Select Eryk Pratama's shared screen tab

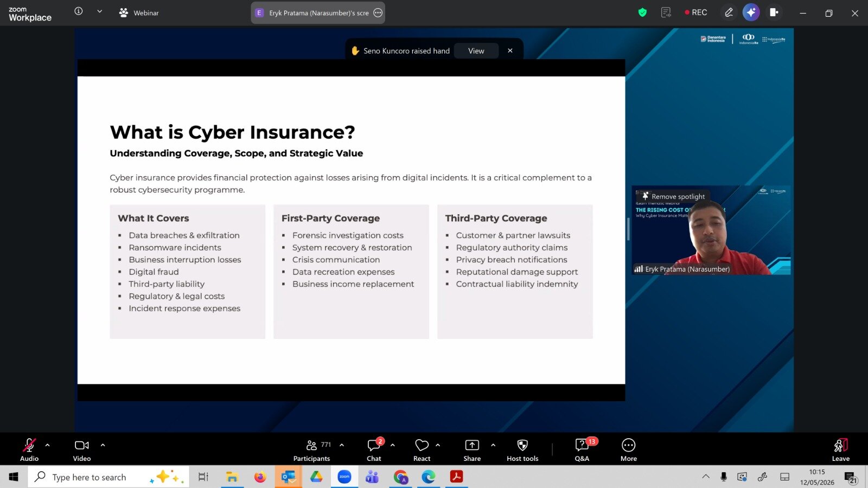pyautogui.click(x=318, y=12)
